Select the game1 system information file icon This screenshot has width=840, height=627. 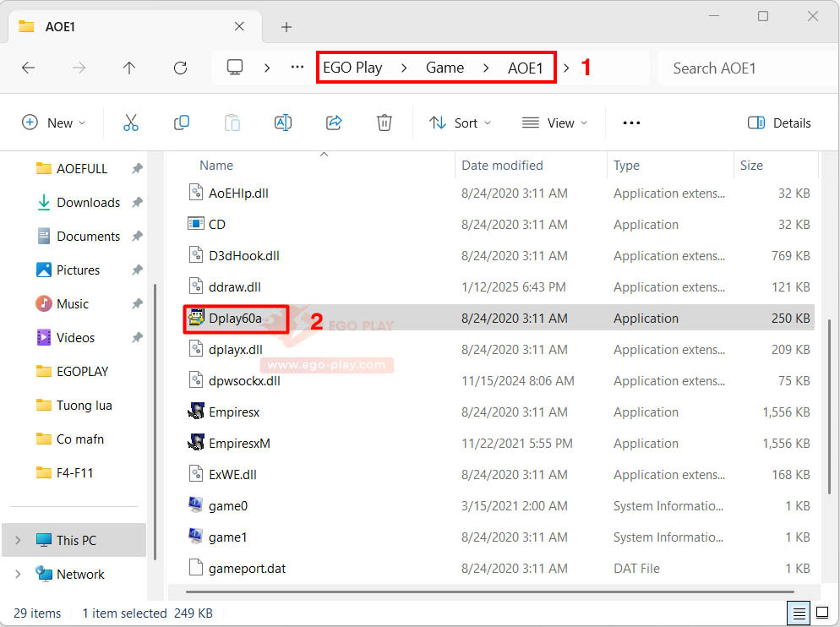195,536
